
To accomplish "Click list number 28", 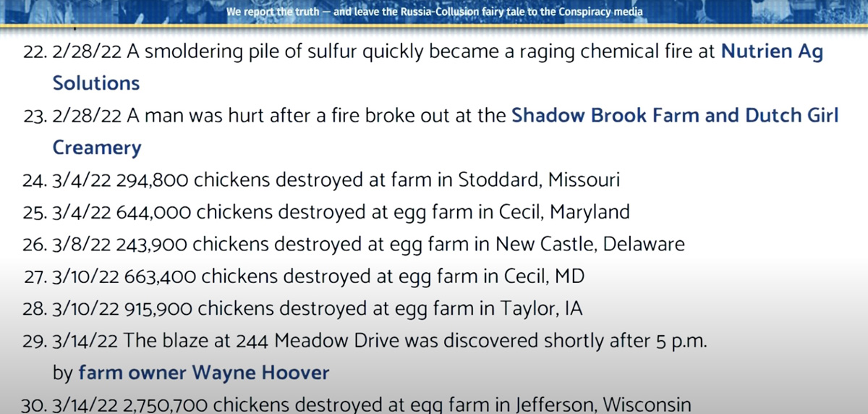I will (34, 309).
